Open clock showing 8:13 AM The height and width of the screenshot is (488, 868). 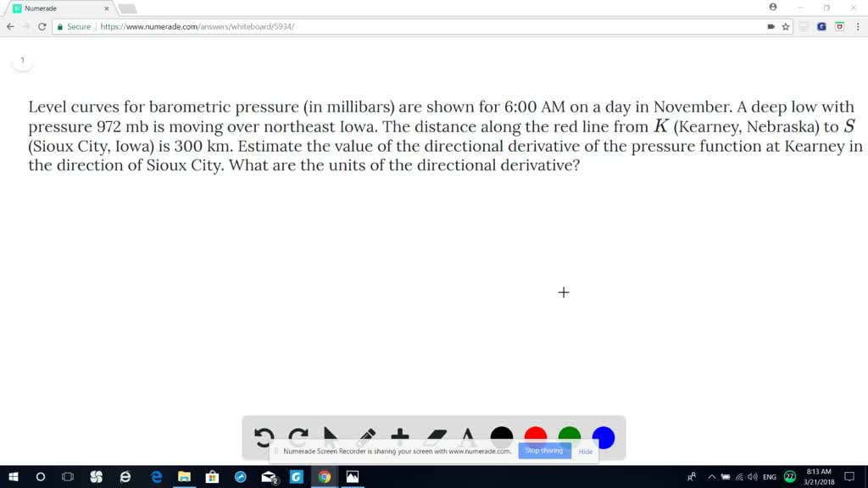pos(819,476)
